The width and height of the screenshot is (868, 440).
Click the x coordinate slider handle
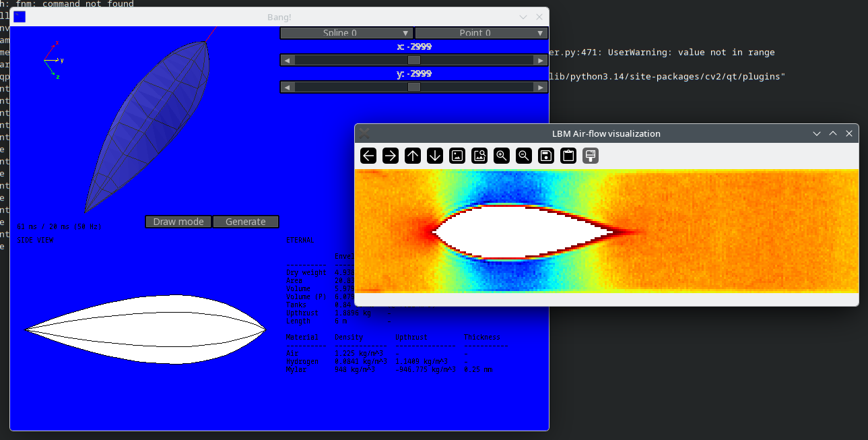pos(414,60)
